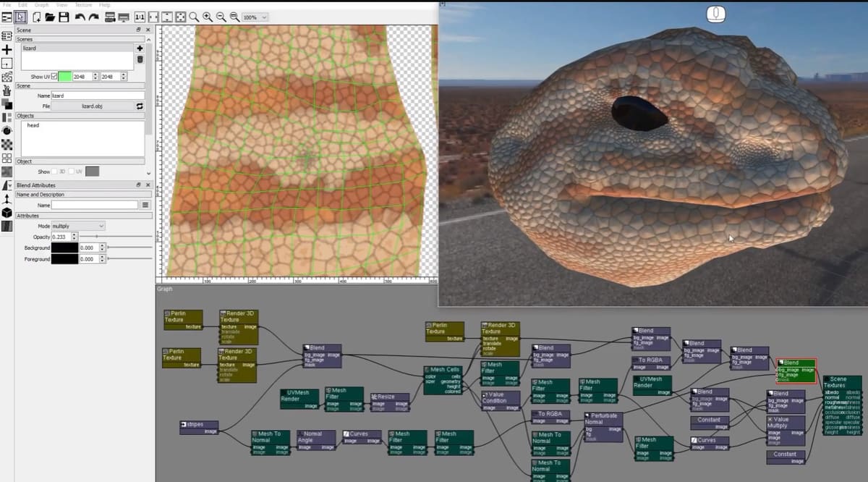Click the Save file icon

[64, 17]
